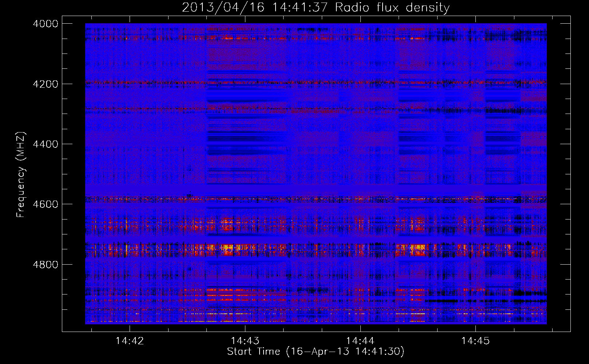
Task: Click the "Frequency (MHZ)" axis label
Action: pos(21,175)
